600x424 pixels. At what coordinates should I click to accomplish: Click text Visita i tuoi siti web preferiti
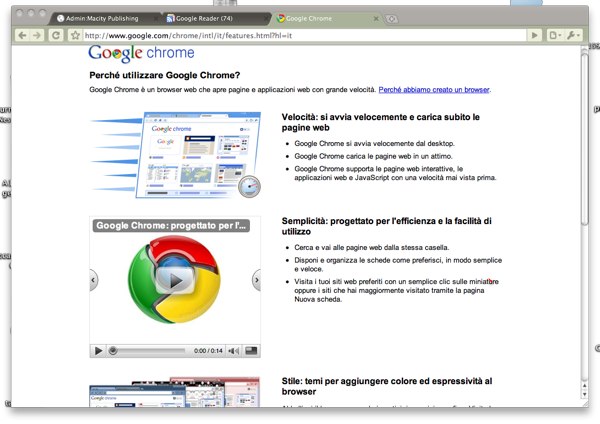coord(396,290)
